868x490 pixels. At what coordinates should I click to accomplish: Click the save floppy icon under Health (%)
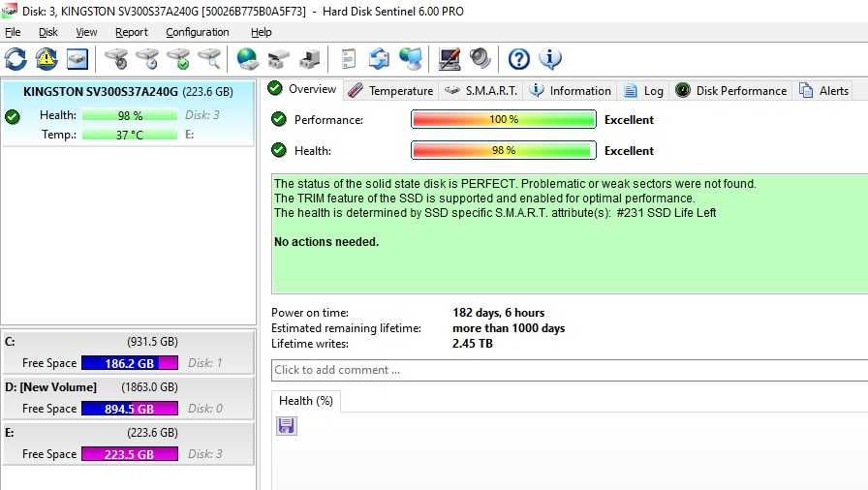[x=286, y=425]
